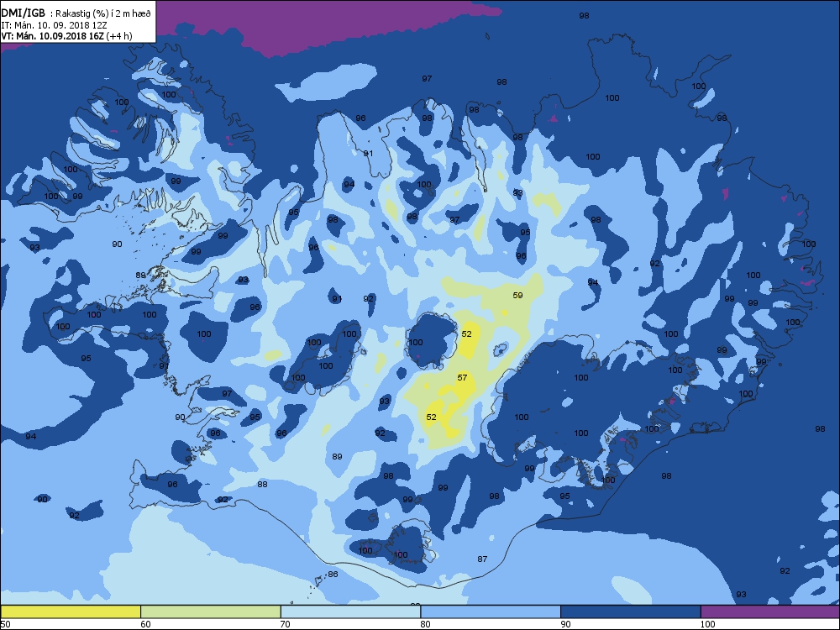Click the '87' humidity value on the map
Image resolution: width=840 pixels, height=630 pixels.
pyautogui.click(x=482, y=559)
